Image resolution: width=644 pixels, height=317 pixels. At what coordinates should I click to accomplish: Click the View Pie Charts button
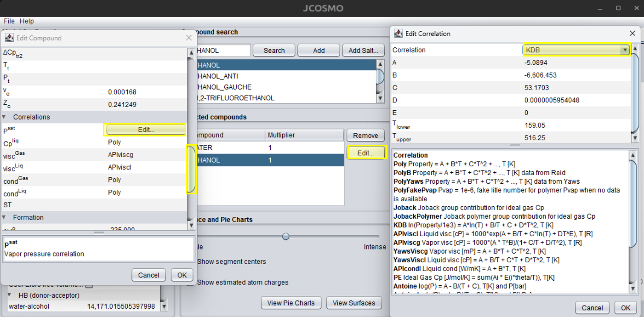(291, 303)
